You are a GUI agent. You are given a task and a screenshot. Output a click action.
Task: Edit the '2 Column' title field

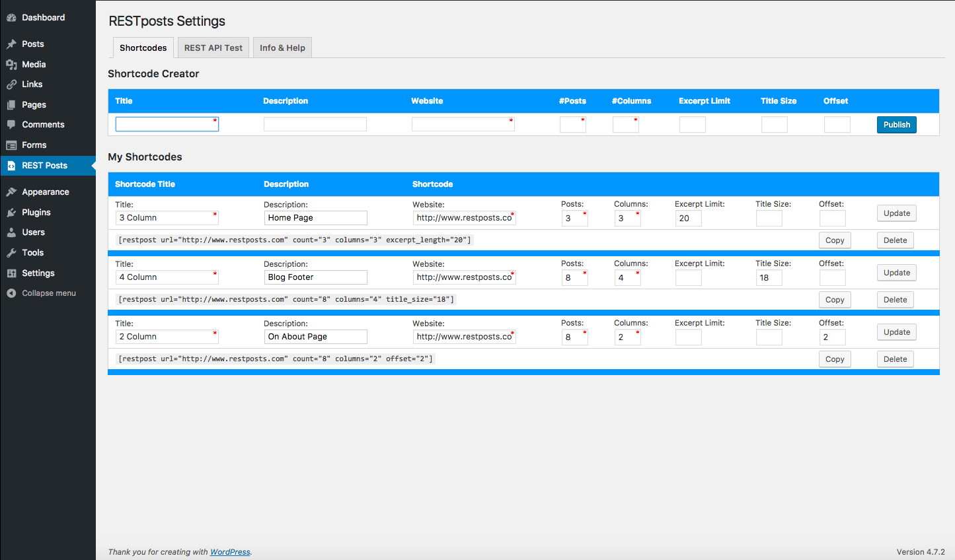coord(167,337)
